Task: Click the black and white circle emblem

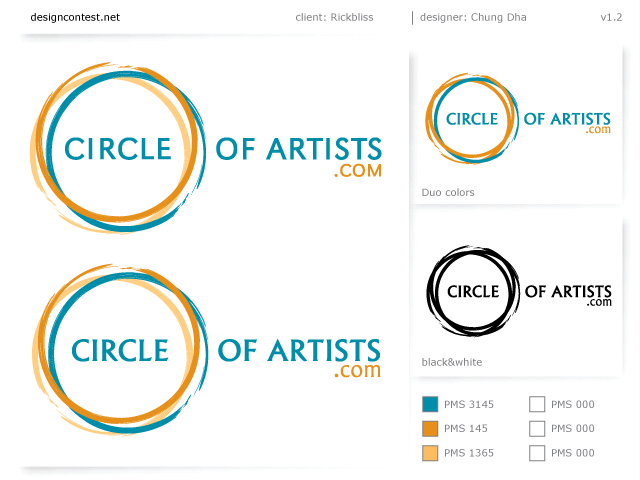Action: click(x=473, y=291)
